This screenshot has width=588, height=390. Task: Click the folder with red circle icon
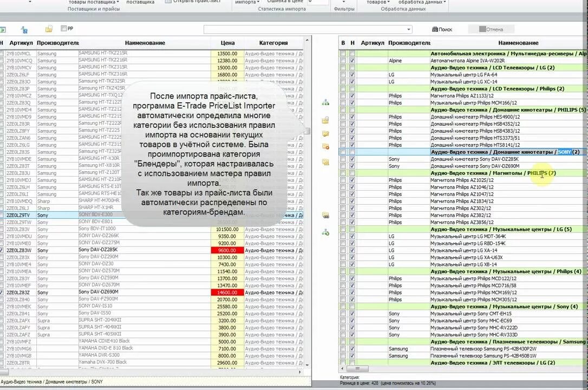coord(325,146)
